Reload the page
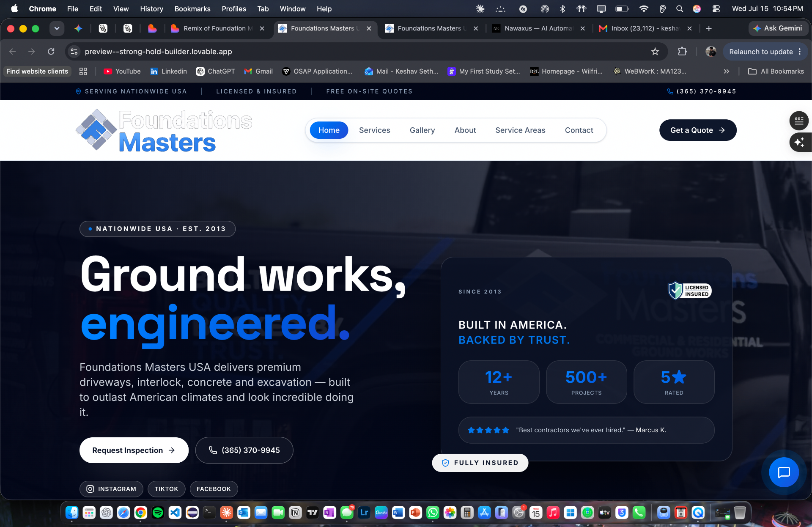812x527 pixels. (51, 52)
